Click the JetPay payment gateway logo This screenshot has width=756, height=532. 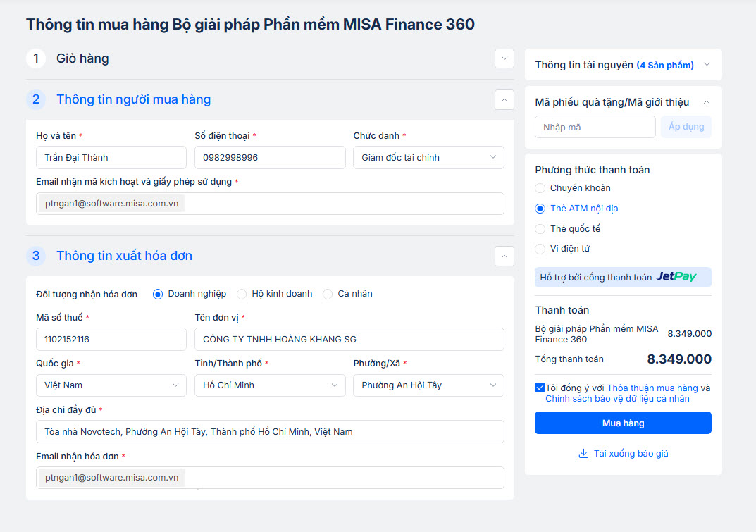click(676, 277)
